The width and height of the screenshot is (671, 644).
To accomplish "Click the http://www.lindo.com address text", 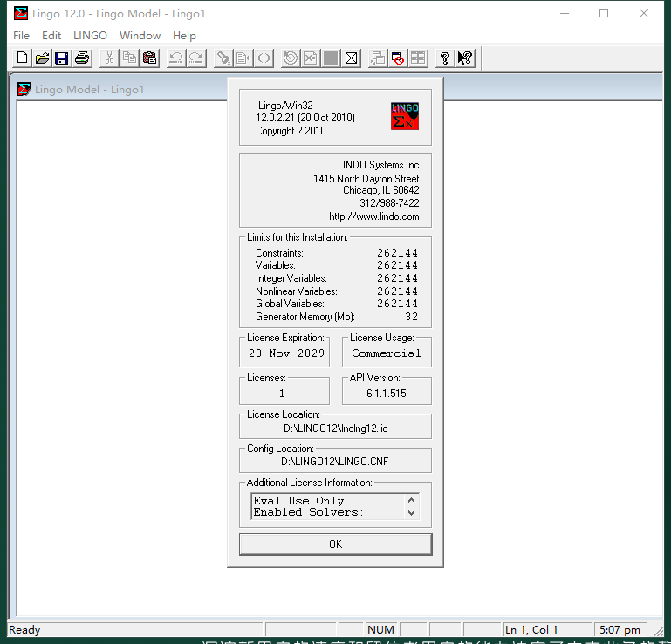I will [x=374, y=216].
